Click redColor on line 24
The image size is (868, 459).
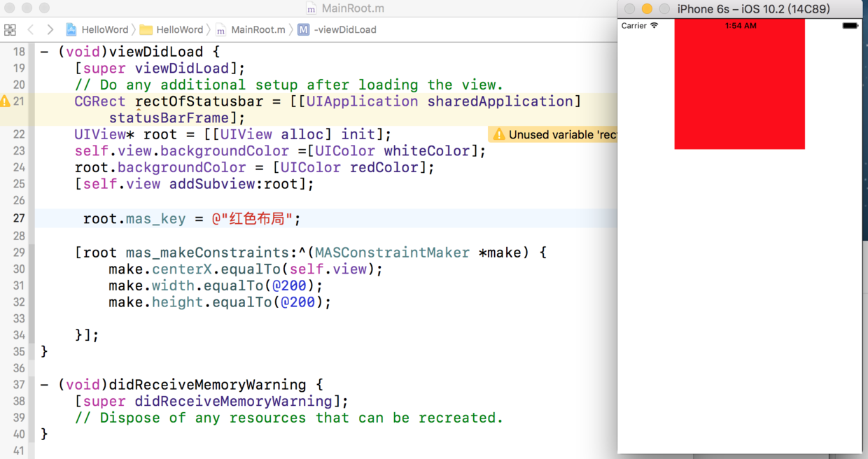[x=384, y=168]
